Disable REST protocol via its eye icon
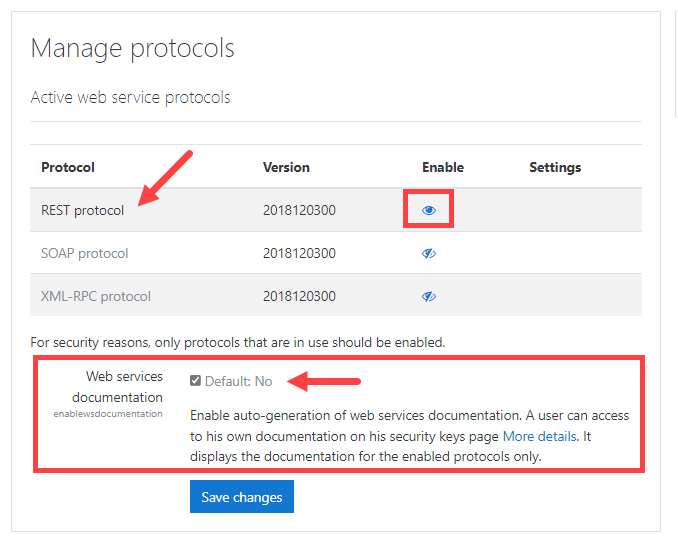The width and height of the screenshot is (678, 543). click(429, 211)
